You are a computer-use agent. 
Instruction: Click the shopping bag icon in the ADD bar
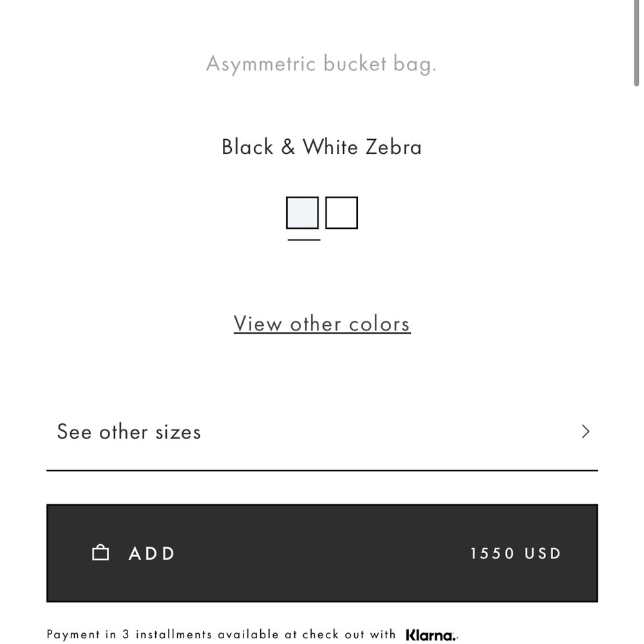pyautogui.click(x=100, y=553)
